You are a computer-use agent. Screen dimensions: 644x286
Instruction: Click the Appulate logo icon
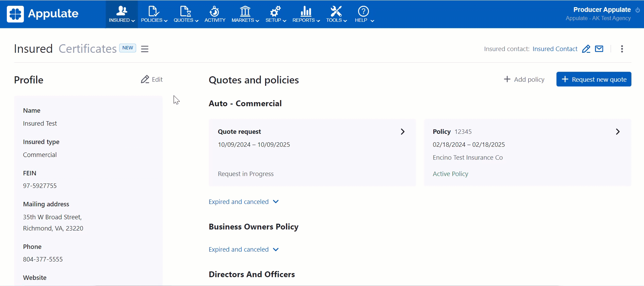pyautogui.click(x=15, y=14)
